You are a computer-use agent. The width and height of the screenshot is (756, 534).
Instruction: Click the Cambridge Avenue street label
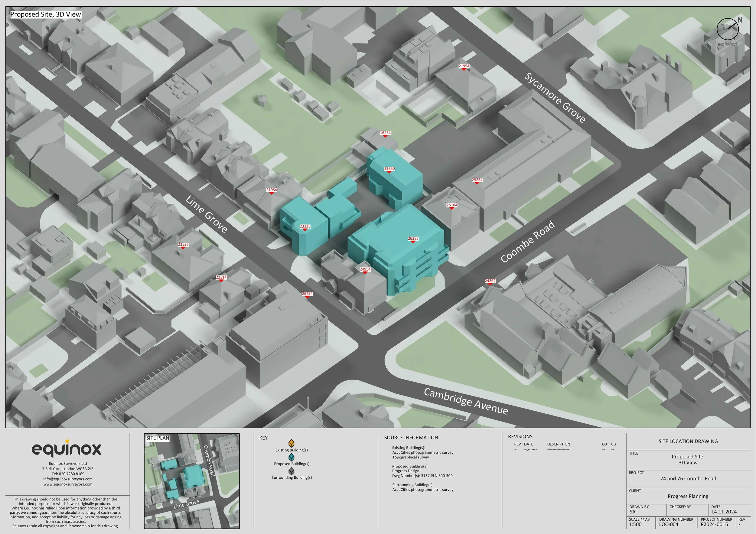click(466, 401)
